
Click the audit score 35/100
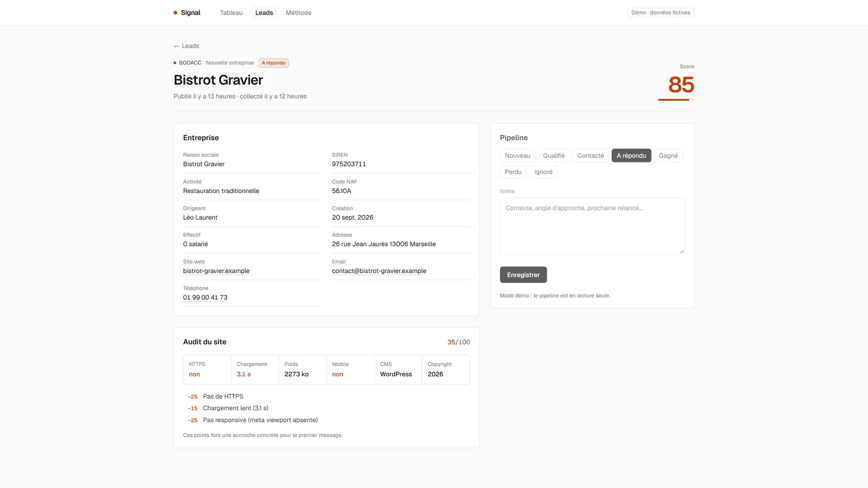point(459,342)
